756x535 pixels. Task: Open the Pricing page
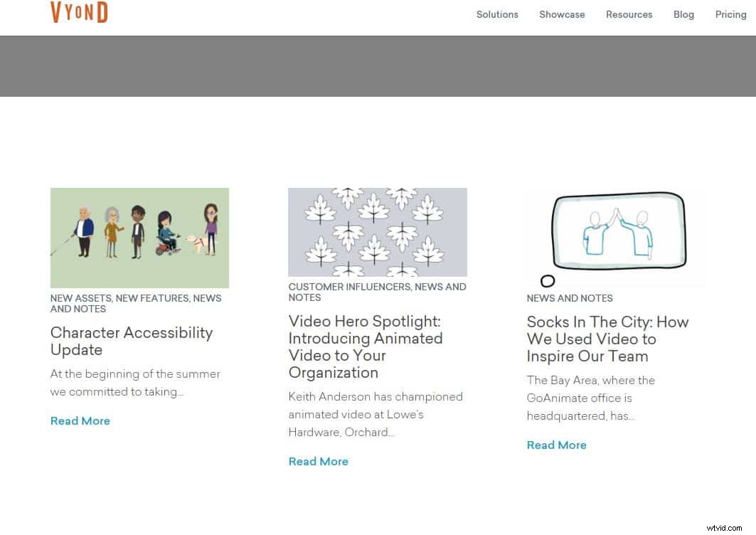point(730,14)
